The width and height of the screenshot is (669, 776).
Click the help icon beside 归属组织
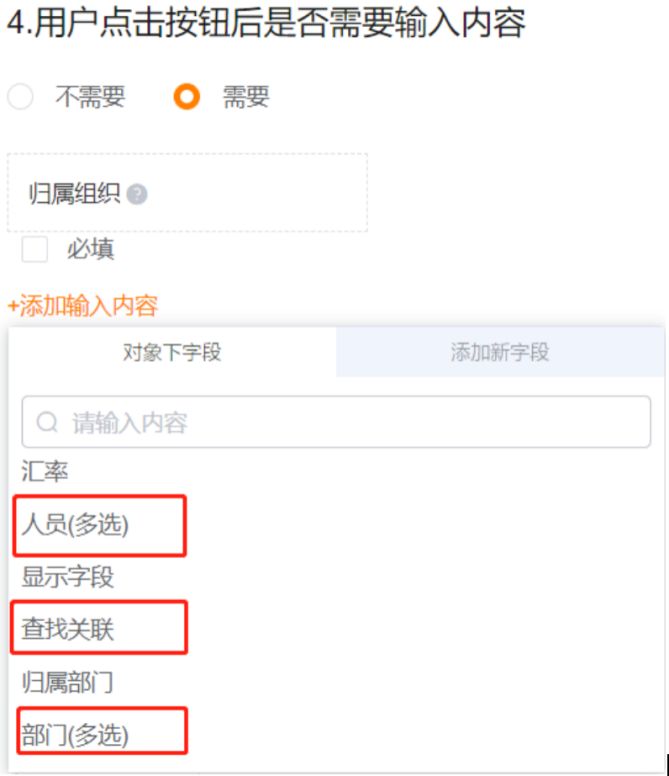(137, 194)
